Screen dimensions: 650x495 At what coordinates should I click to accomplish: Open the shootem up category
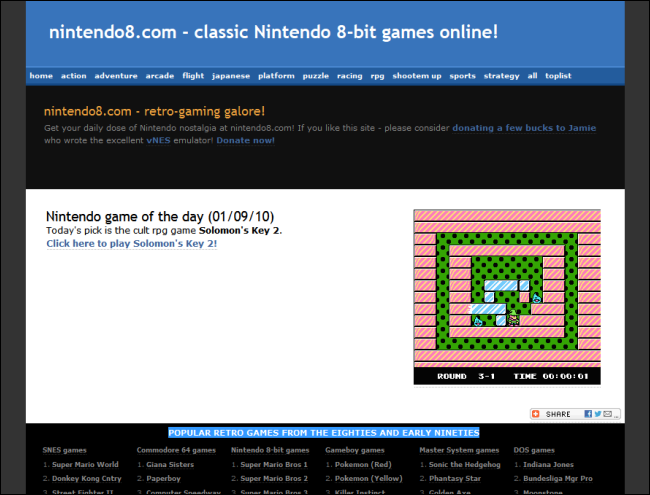(417, 76)
